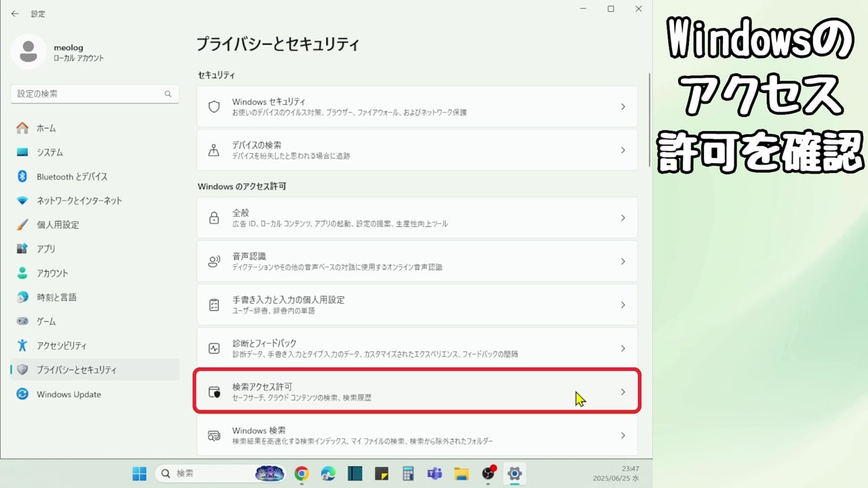Open File Explorer from the taskbar
Viewport: 868px width, 488px height.
[461, 473]
